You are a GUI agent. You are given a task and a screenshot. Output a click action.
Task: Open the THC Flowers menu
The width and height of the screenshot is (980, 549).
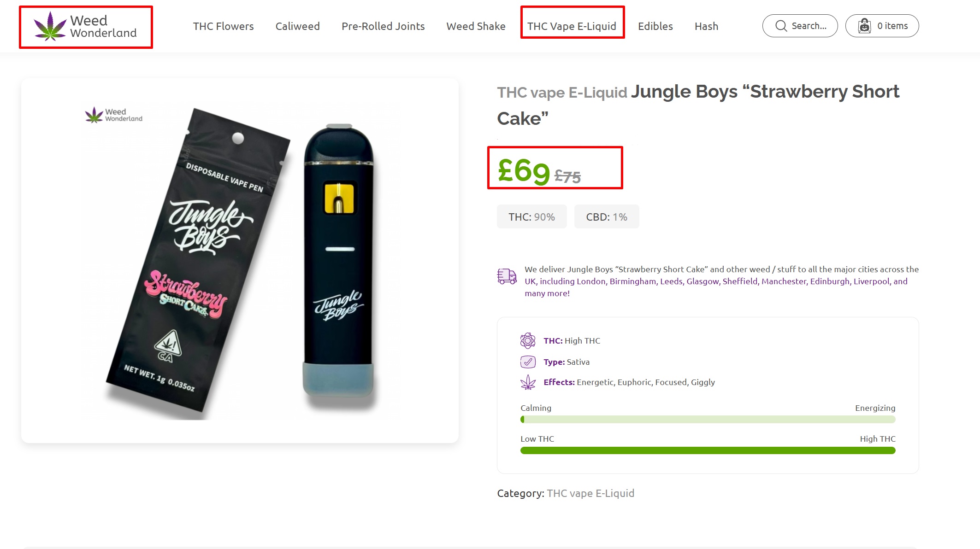point(223,26)
